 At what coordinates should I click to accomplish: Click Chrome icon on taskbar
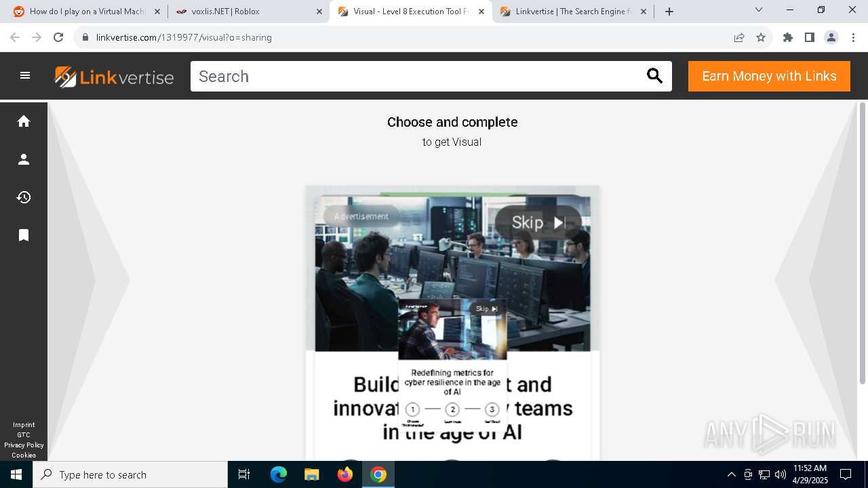(378, 474)
